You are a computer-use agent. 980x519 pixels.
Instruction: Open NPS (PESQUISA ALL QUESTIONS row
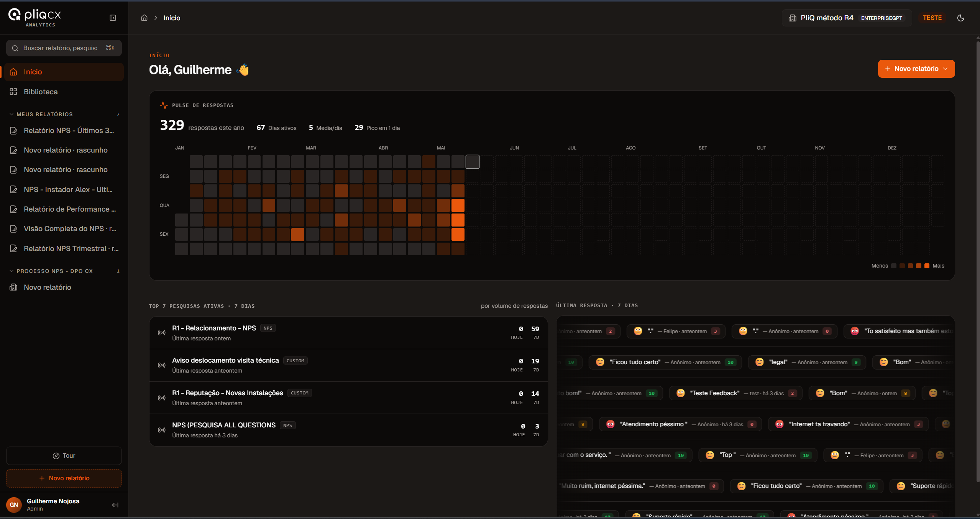coord(348,430)
